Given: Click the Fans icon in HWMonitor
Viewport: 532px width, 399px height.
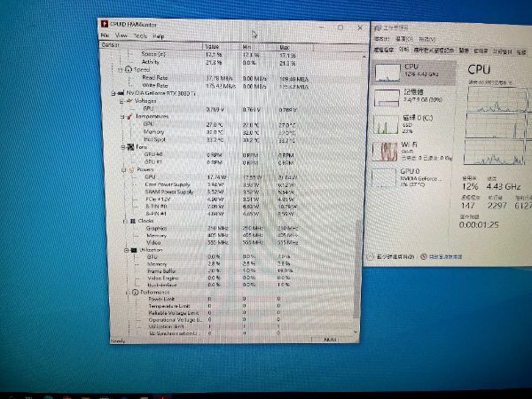Looking at the screenshot, I should click(130, 147).
